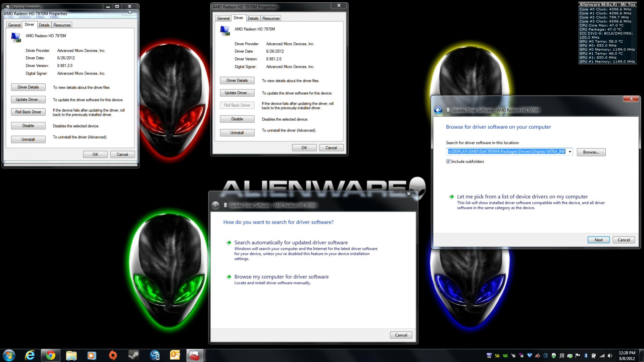Click the Bluetooth tray icon
644x362 pixels.
tap(586, 356)
